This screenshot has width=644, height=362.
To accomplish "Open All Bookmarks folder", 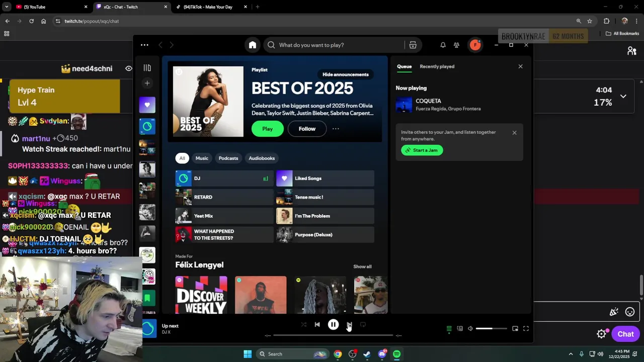I will click(x=622, y=34).
